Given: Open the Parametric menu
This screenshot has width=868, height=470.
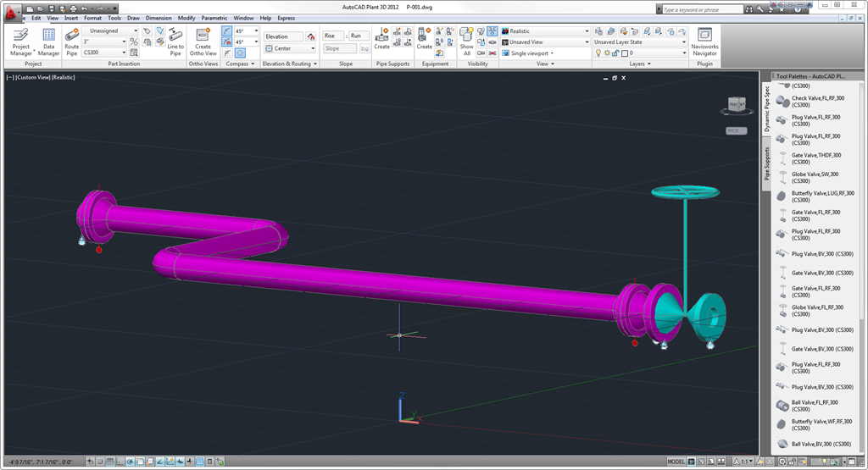Looking at the screenshot, I should coord(214,19).
